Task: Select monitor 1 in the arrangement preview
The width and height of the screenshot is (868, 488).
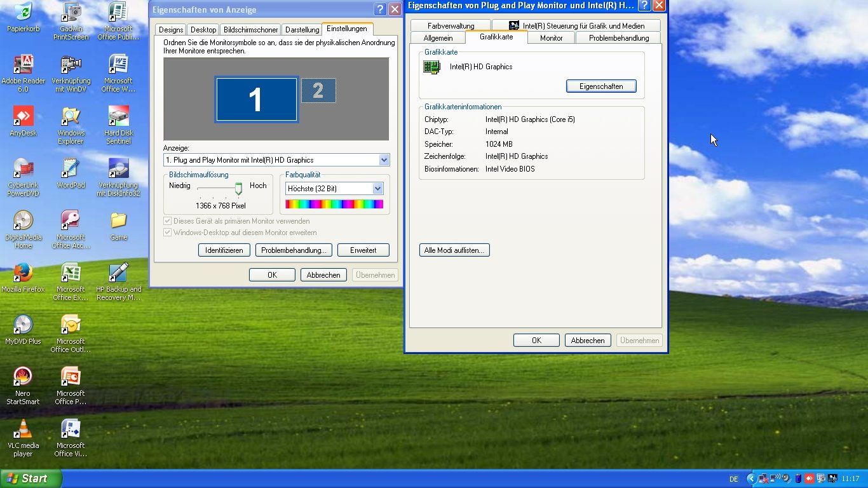Action: pos(256,99)
